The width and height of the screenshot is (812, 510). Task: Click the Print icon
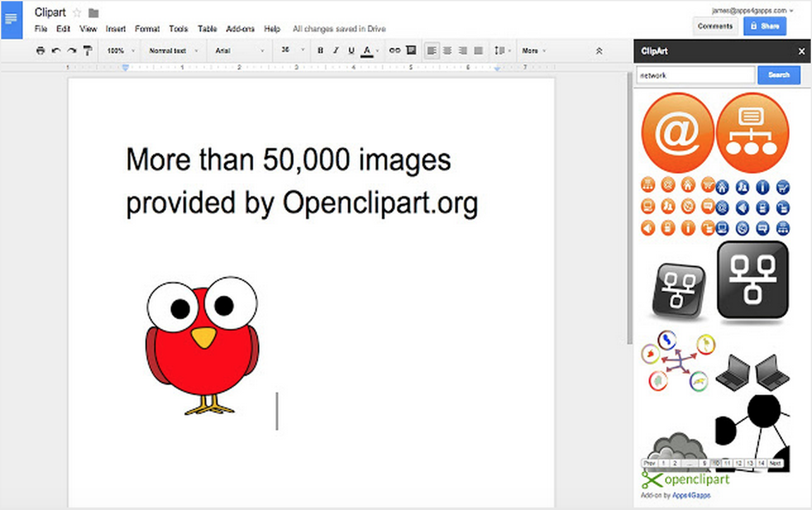point(40,51)
